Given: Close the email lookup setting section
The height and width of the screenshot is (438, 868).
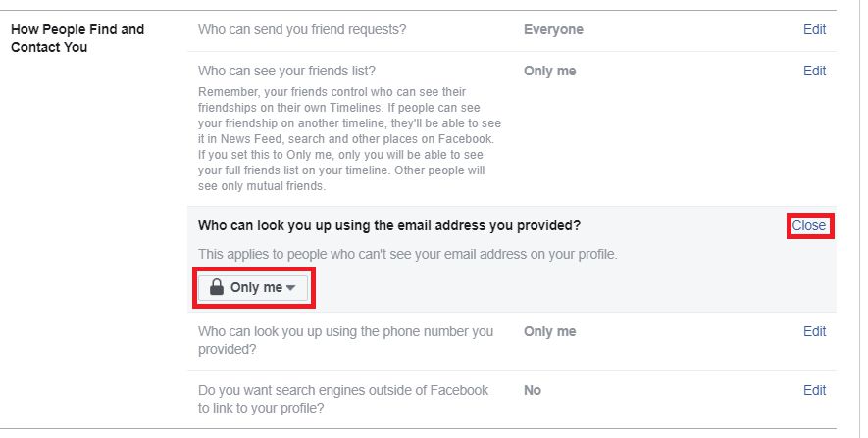Looking at the screenshot, I should tap(809, 225).
